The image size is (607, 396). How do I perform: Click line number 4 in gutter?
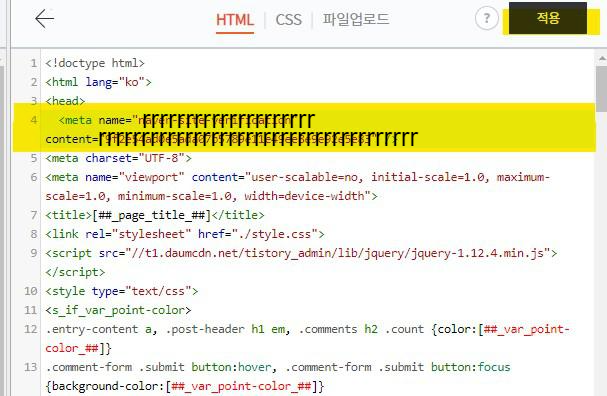(x=34, y=120)
